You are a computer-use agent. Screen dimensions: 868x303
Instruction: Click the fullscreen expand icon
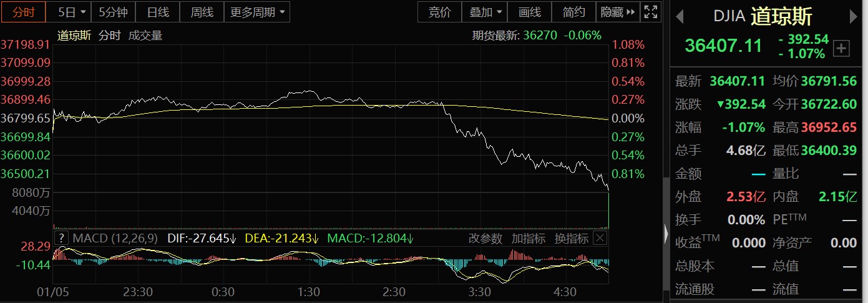pos(651,12)
